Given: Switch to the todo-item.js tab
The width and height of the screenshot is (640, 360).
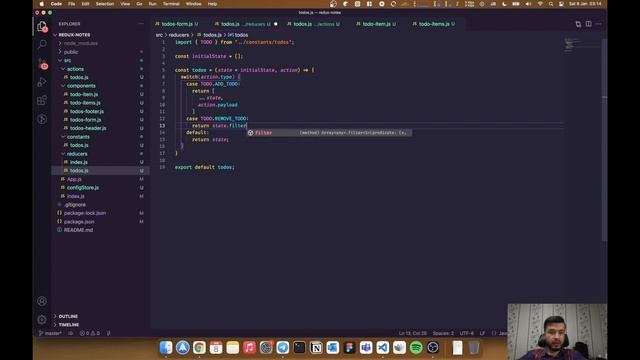Looking at the screenshot, I should point(376,24).
